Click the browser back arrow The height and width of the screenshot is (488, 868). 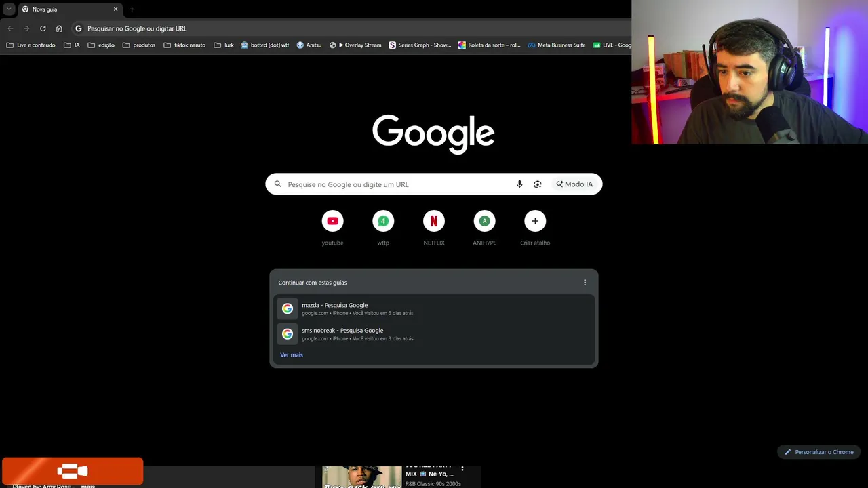(10, 28)
